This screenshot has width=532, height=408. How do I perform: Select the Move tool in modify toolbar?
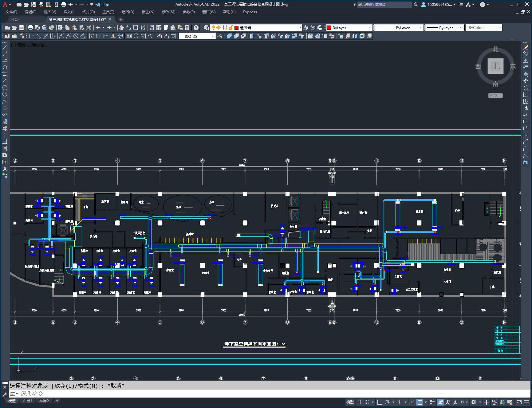(526, 81)
